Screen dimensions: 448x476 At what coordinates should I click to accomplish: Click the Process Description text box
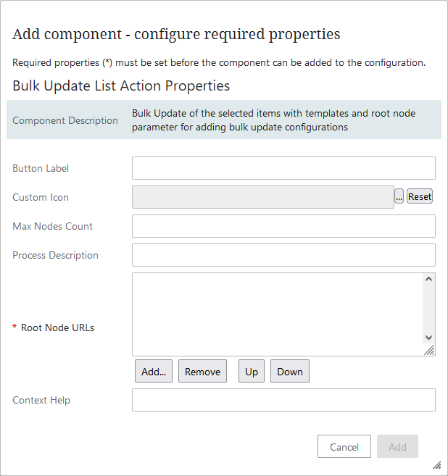(283, 255)
